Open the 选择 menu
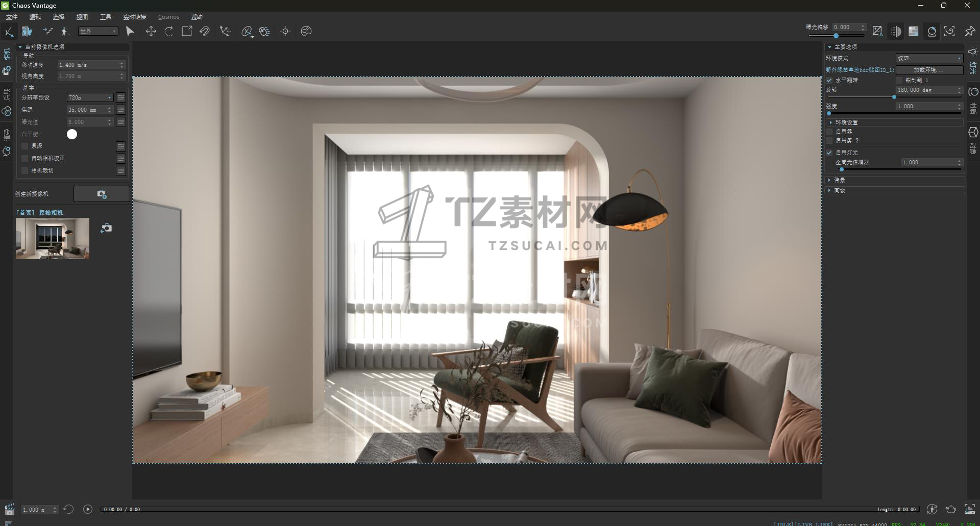The width and height of the screenshot is (980, 526). (x=59, y=17)
